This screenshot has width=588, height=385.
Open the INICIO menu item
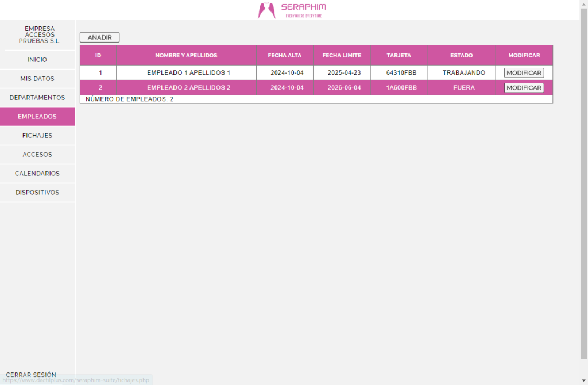coord(37,60)
